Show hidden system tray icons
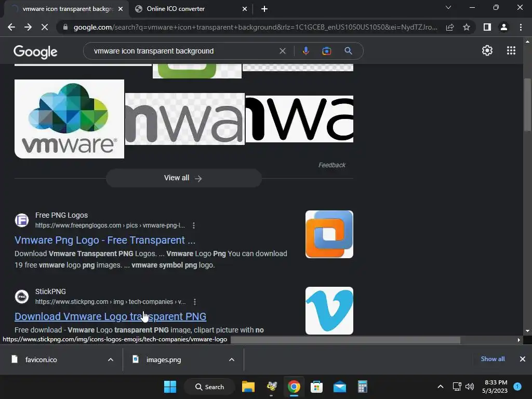The image size is (532, 399). coord(441,387)
